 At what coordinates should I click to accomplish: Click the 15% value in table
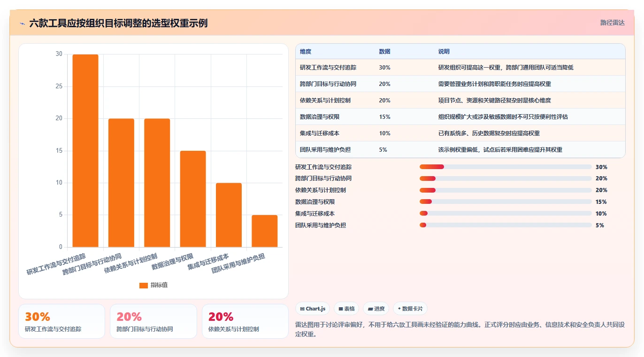pos(384,117)
